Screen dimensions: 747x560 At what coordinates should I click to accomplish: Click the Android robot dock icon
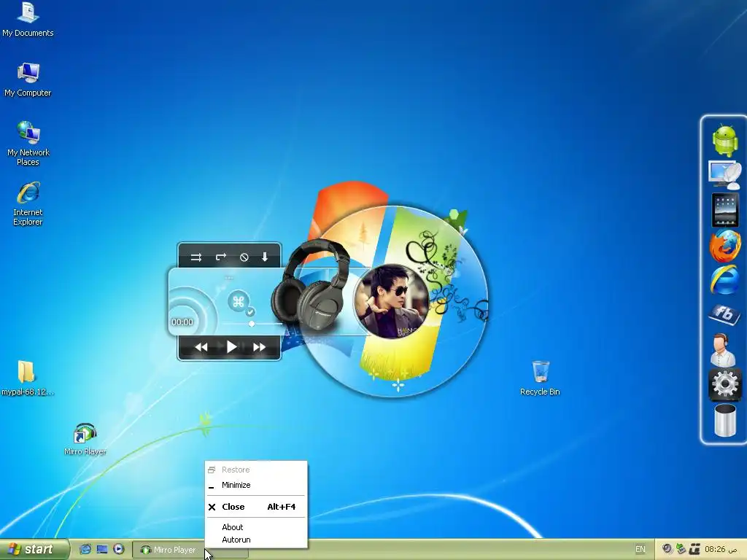[x=724, y=140]
